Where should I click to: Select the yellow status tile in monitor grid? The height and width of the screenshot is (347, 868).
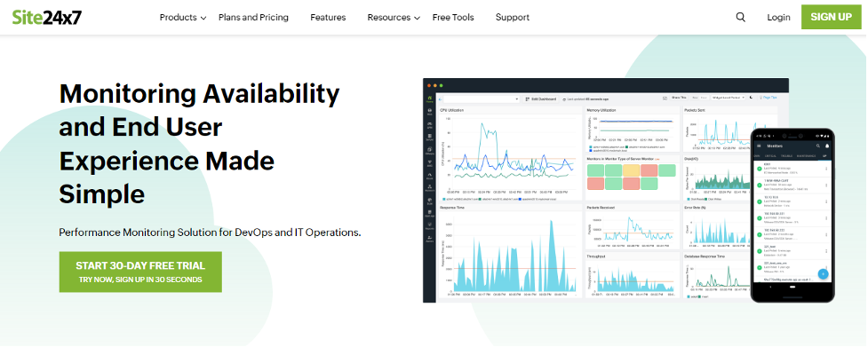[x=632, y=170]
